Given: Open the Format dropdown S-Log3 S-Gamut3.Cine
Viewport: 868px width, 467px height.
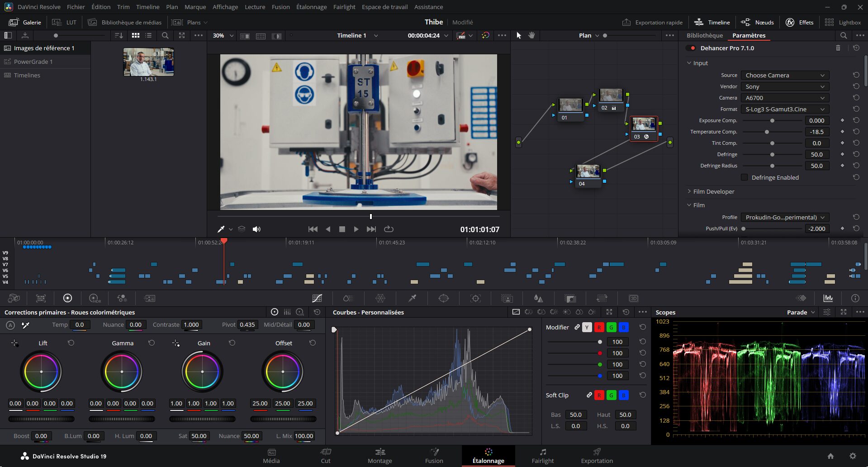Looking at the screenshot, I should click(x=784, y=109).
